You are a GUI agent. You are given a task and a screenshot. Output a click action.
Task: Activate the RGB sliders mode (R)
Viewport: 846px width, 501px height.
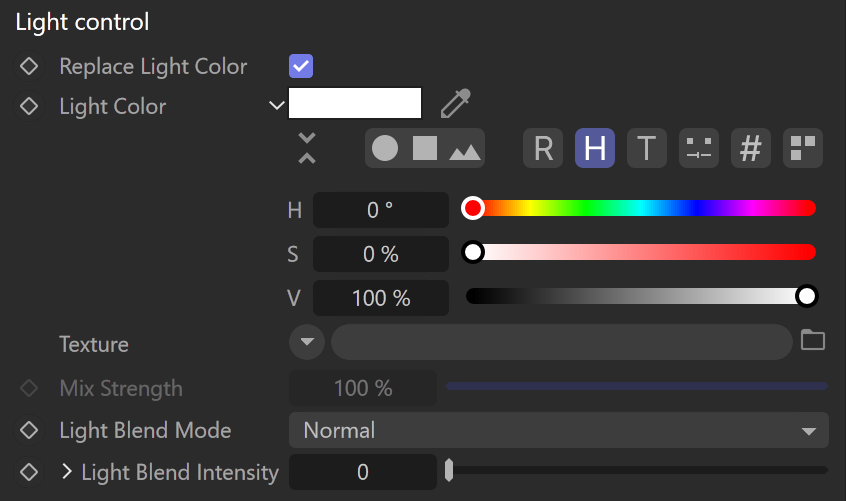(543, 148)
